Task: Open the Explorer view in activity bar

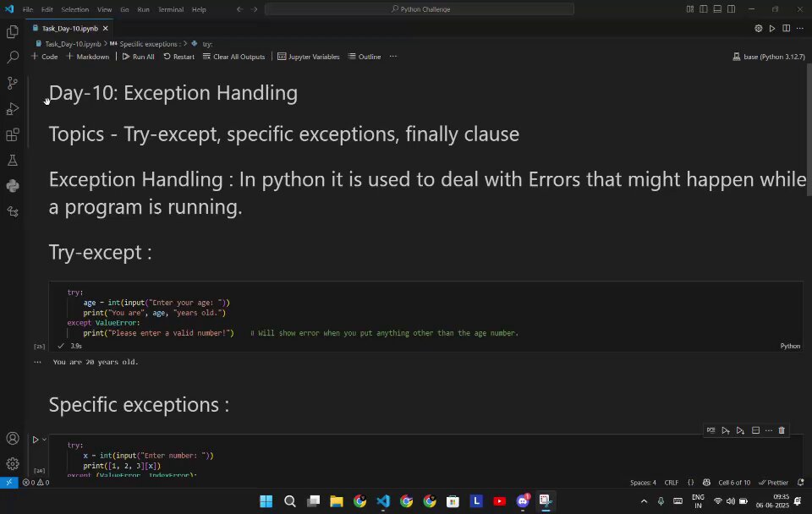Action: 13,31
